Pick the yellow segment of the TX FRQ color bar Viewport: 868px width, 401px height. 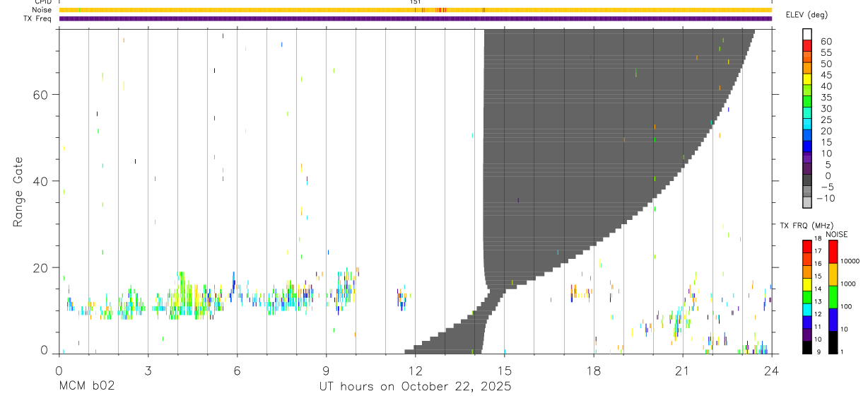click(x=807, y=284)
